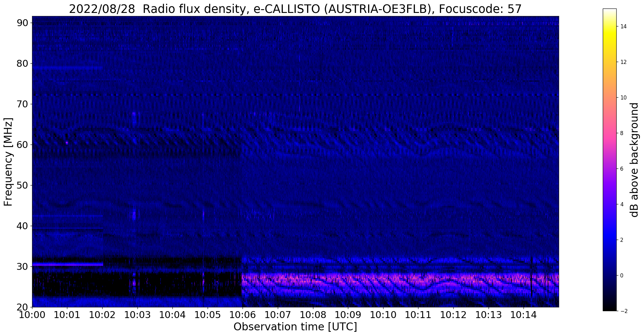Click the 50 MHz frequency tick label
The height and width of the screenshot is (336, 644).
(x=22, y=185)
